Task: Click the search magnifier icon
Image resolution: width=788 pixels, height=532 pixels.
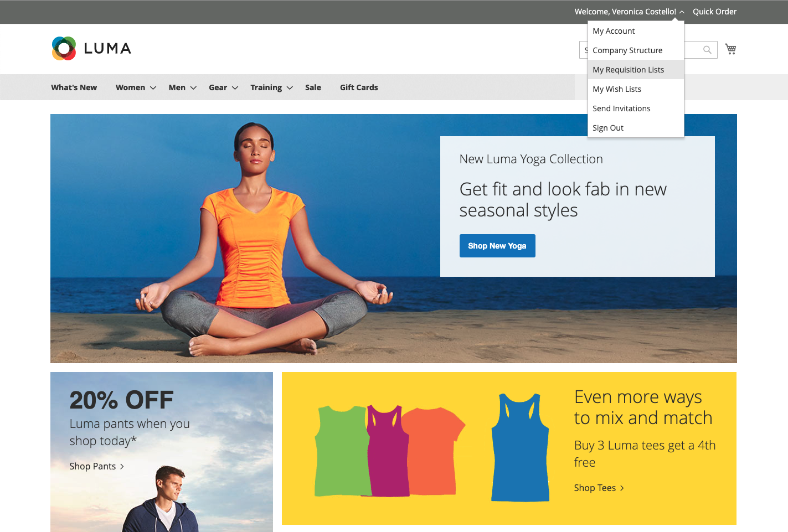Action: click(707, 50)
